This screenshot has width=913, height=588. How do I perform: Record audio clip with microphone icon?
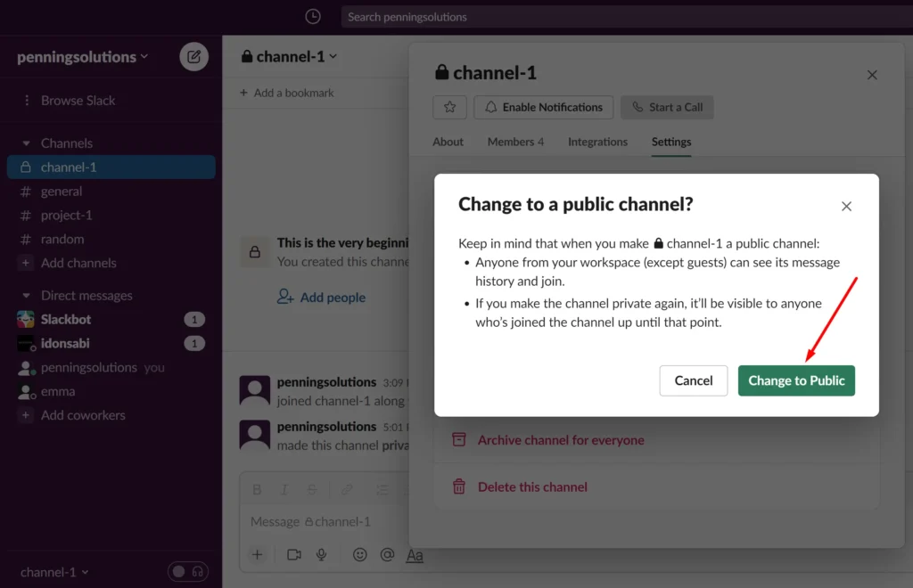321,555
